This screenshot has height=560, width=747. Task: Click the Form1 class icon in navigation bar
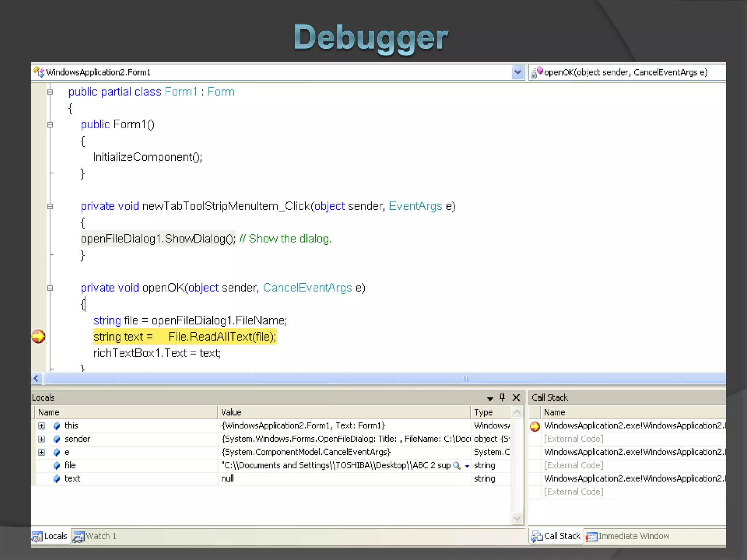coord(38,72)
